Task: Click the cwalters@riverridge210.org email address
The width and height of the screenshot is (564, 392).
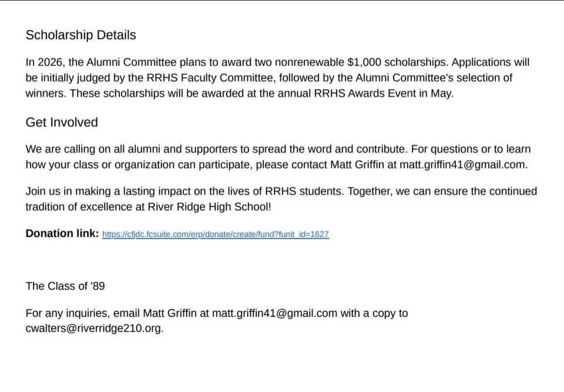Action: click(94, 328)
